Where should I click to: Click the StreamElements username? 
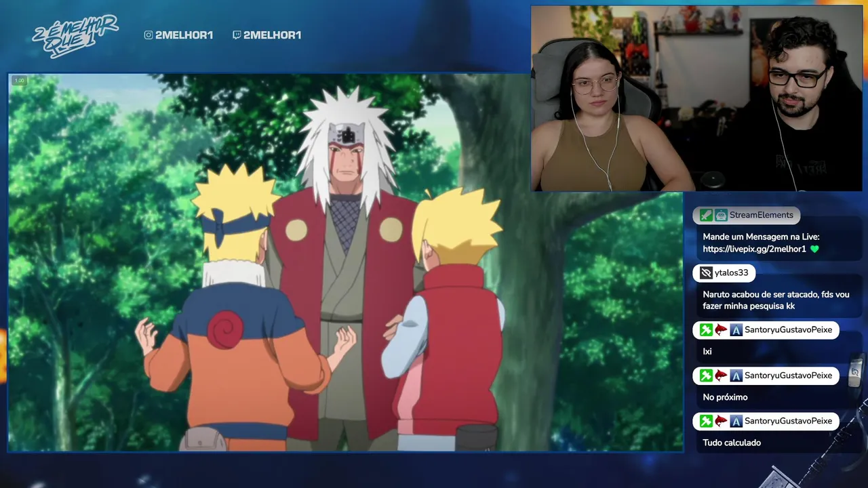point(761,216)
